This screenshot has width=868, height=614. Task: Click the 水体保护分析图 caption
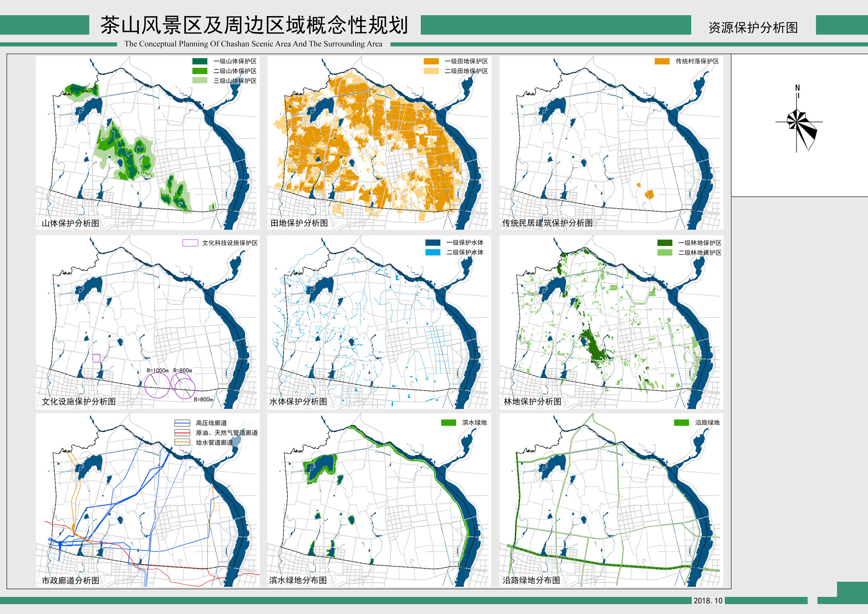298,402
